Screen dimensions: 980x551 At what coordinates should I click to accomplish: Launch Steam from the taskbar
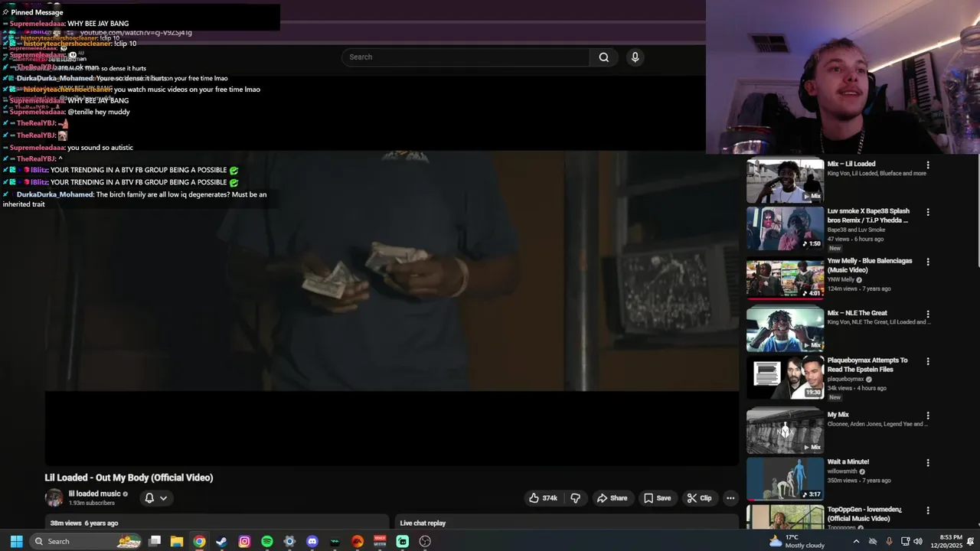pos(221,541)
